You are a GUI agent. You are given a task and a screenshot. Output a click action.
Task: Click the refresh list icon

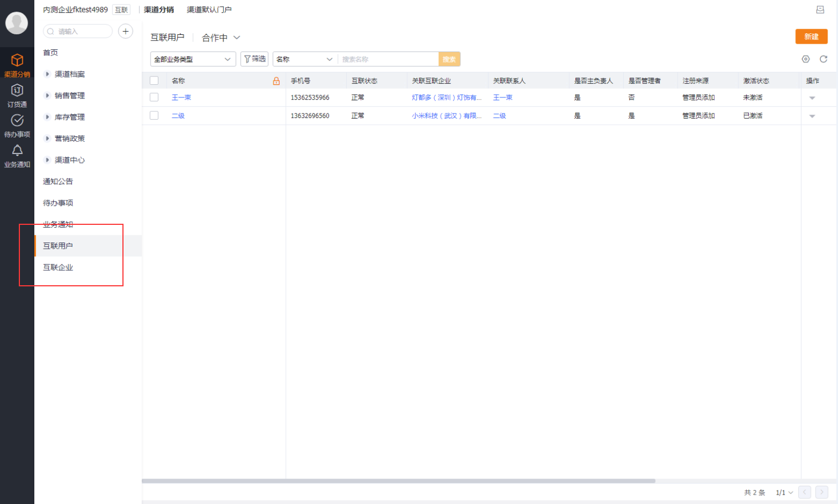[x=824, y=59]
